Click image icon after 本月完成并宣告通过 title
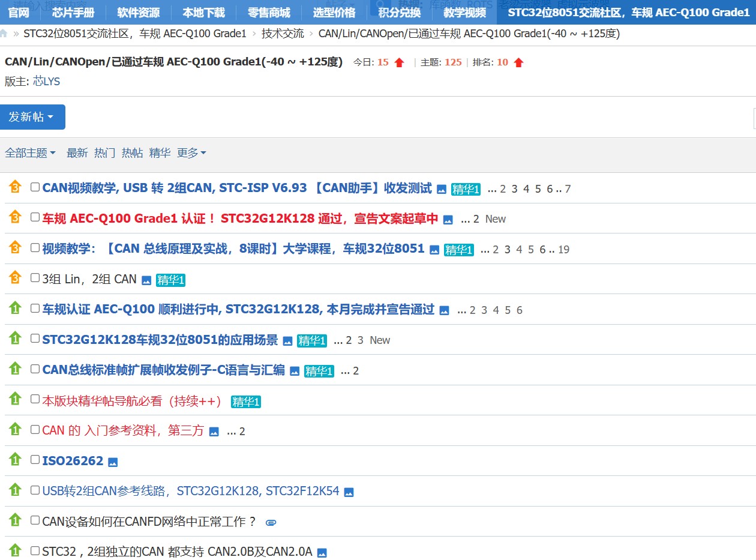Screen dimensions: 756x560 click(x=444, y=311)
